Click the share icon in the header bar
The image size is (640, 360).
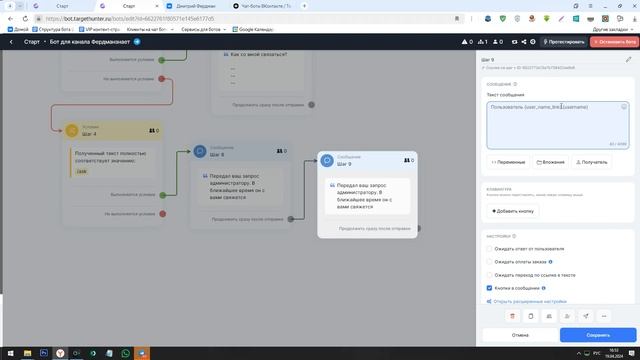[524, 42]
